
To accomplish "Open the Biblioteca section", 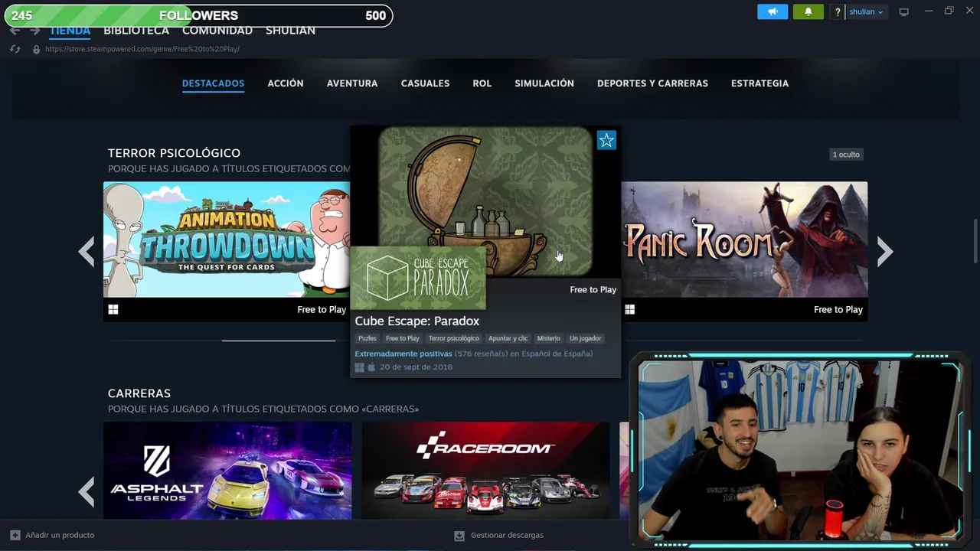I will (136, 31).
